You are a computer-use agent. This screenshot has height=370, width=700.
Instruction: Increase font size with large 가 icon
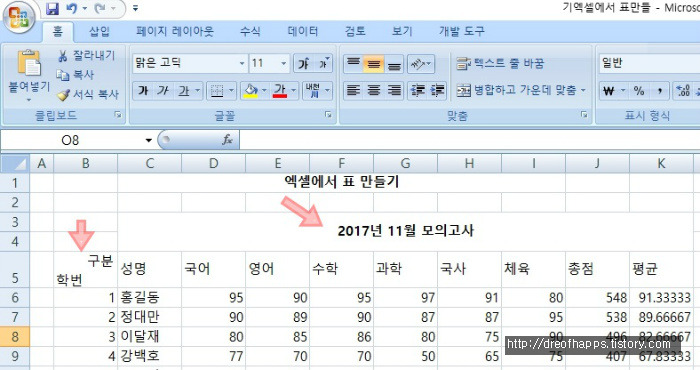click(304, 63)
